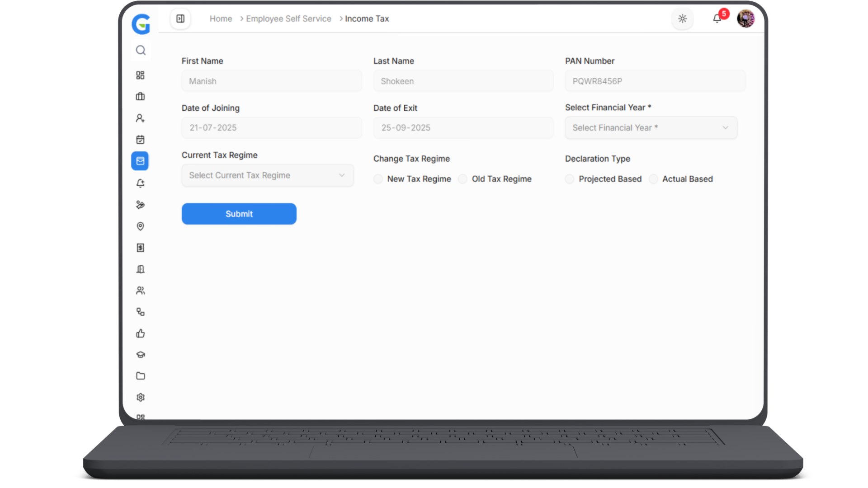The height and width of the screenshot is (488, 868).
Task: Open the briefcase (jobs) sidebar icon
Action: pos(140,96)
